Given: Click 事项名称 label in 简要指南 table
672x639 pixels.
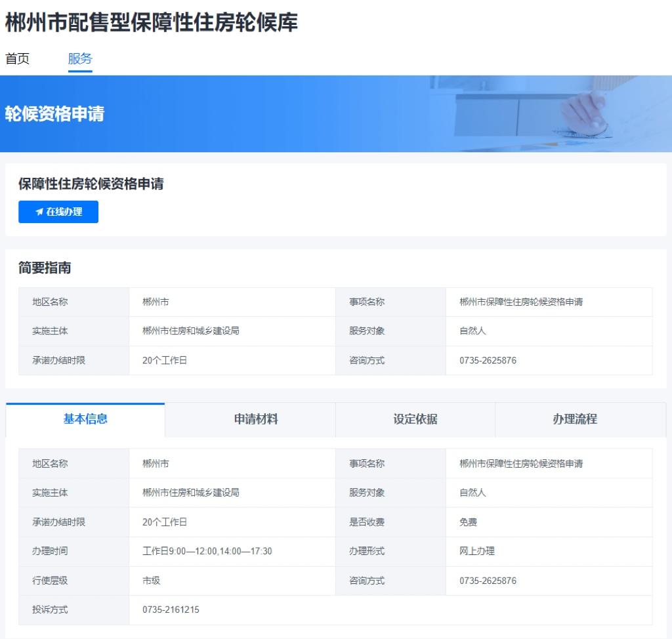Looking at the screenshot, I should click(367, 302).
